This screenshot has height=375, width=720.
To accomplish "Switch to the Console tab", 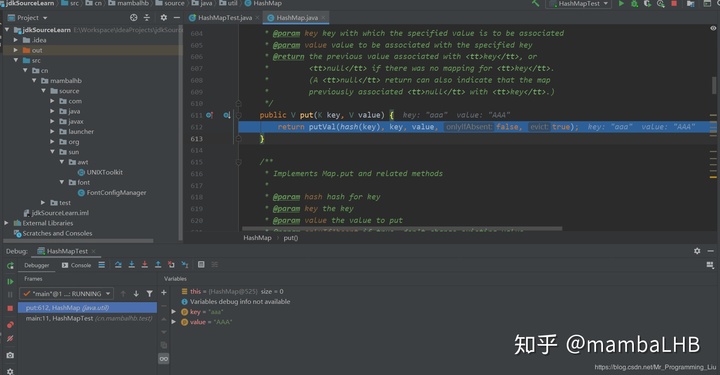I will coord(76,265).
